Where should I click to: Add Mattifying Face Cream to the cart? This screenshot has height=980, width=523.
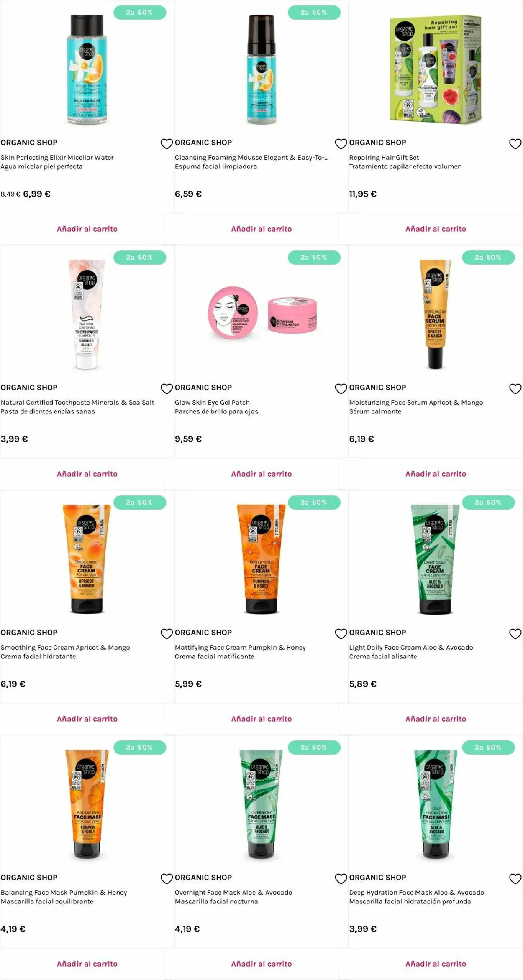pyautogui.click(x=261, y=719)
